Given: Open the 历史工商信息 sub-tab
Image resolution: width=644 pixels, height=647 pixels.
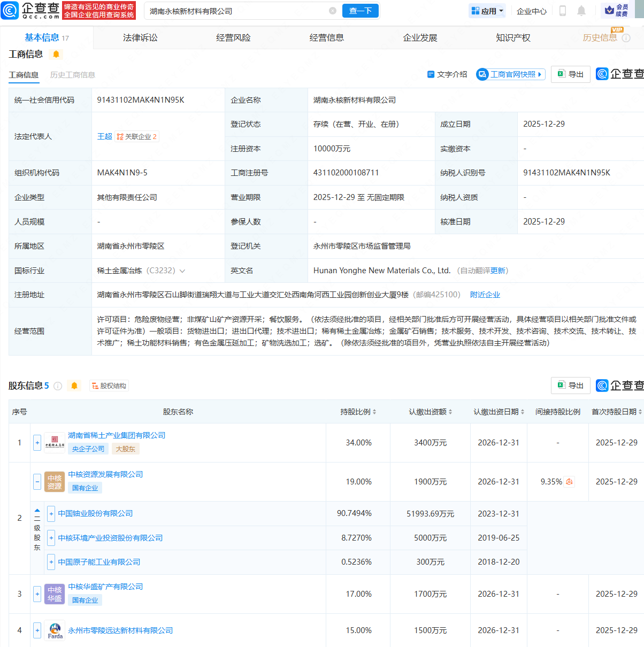Looking at the screenshot, I should tap(73, 75).
